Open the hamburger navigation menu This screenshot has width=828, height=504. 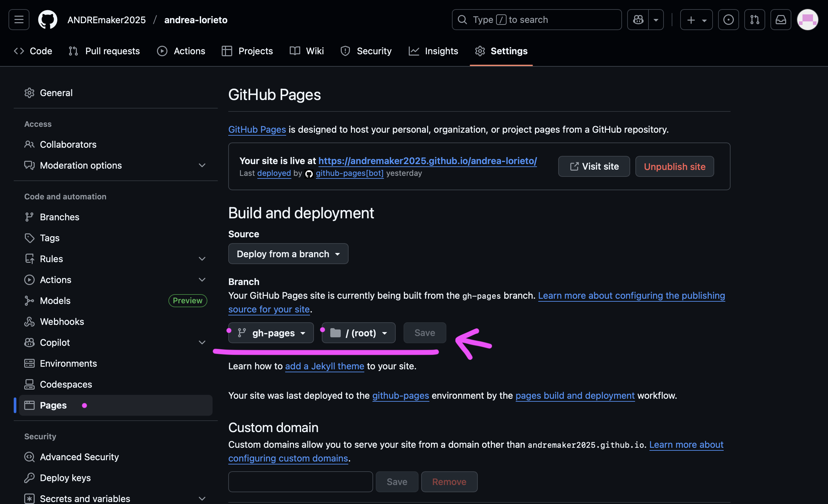point(19,20)
